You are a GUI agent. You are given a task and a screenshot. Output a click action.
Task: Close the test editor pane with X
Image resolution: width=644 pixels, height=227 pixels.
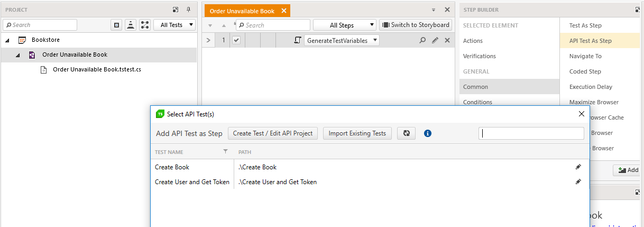[x=447, y=10]
